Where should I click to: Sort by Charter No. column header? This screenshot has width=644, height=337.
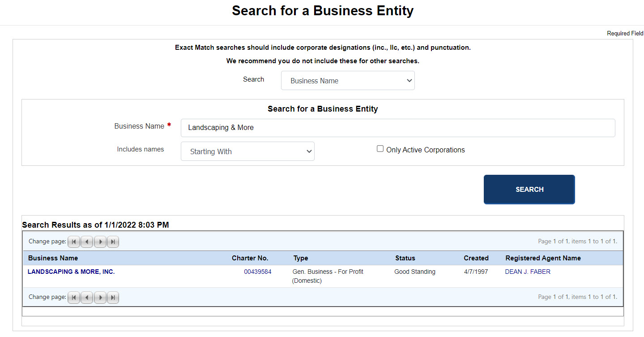250,258
